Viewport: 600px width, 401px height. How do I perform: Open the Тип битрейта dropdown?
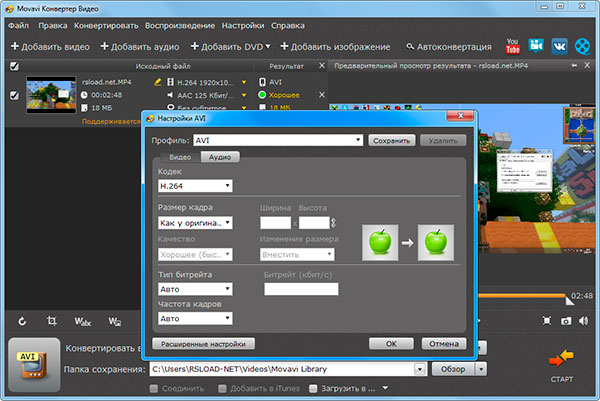coord(195,289)
